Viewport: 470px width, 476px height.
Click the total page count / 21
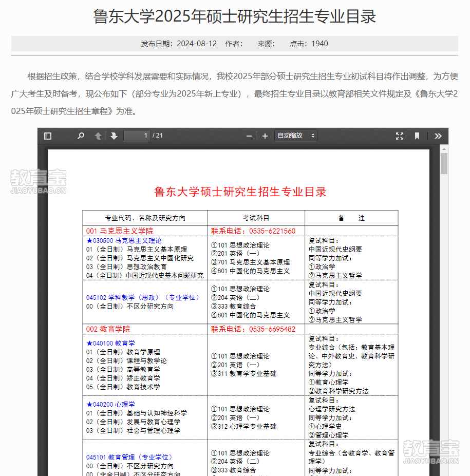(x=158, y=136)
